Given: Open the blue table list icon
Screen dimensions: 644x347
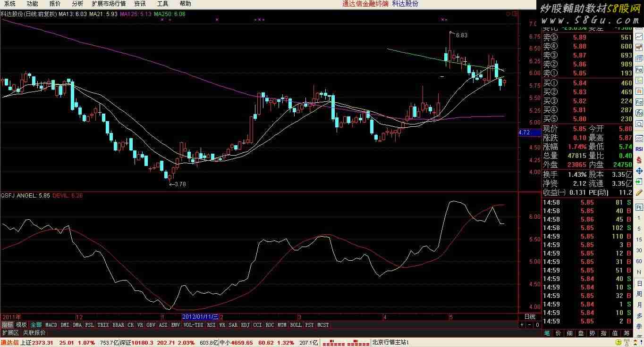Looking at the screenshot, I should (639, 58).
